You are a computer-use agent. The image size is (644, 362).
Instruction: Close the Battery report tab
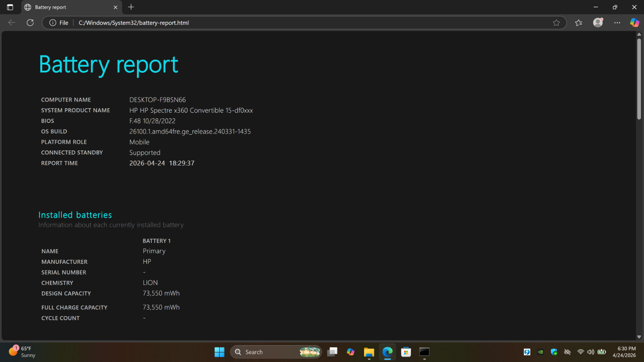116,7
